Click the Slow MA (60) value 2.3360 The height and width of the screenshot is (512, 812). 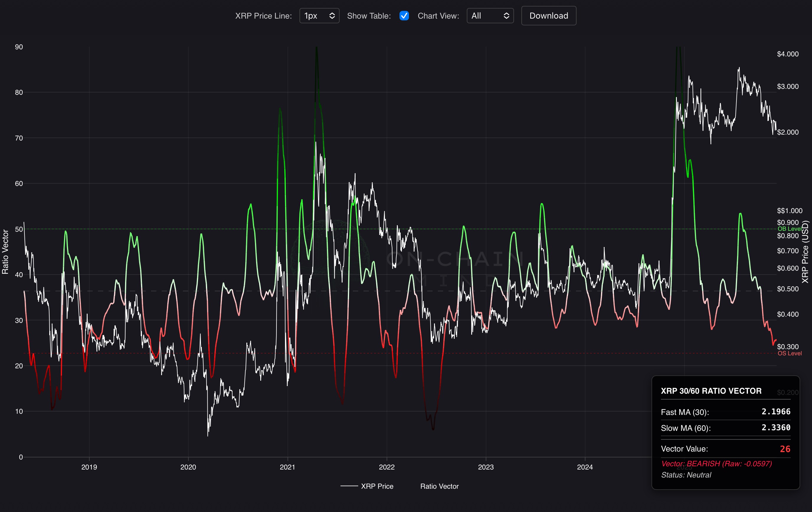[x=776, y=427]
